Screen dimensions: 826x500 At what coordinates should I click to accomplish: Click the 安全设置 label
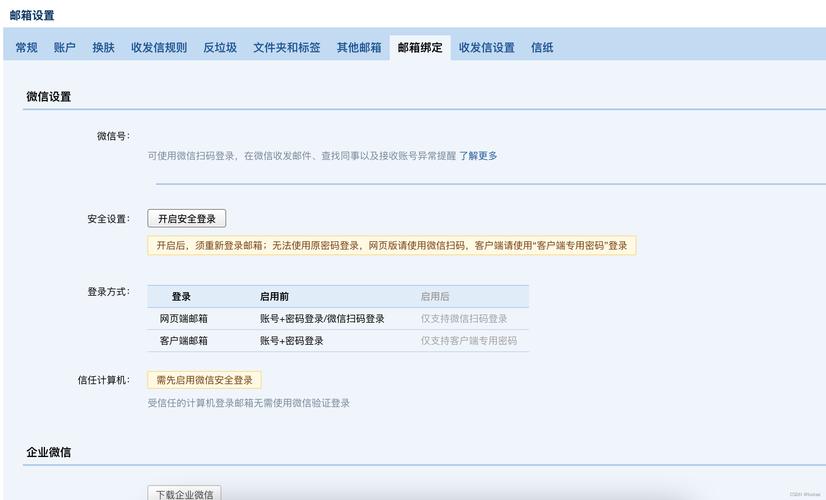[109, 219]
